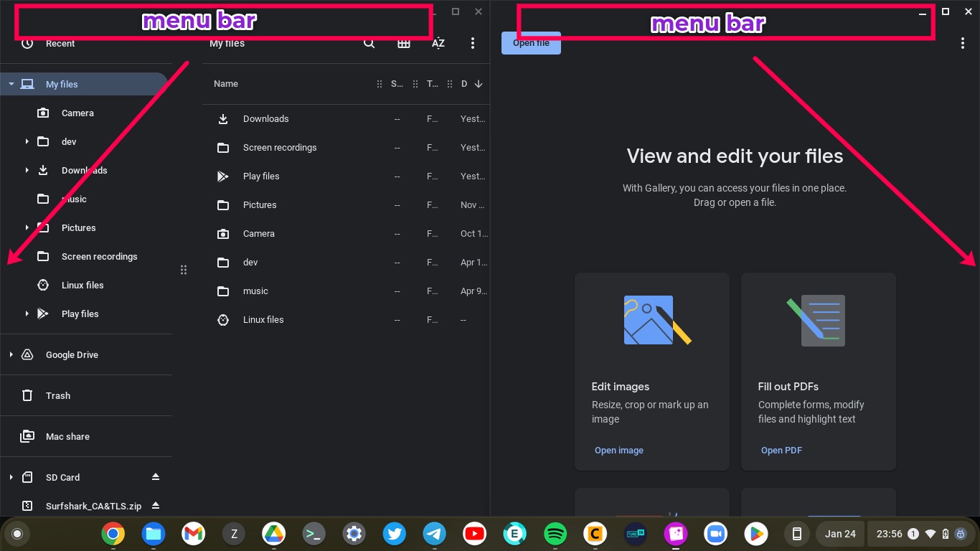Click the Open file button in Gallery
This screenshot has width=980, height=551.
(530, 43)
